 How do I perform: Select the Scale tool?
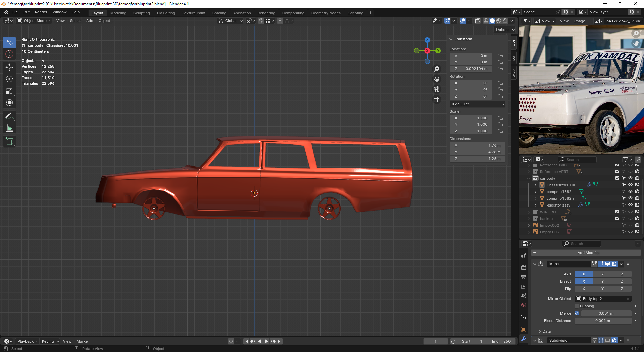point(9,91)
